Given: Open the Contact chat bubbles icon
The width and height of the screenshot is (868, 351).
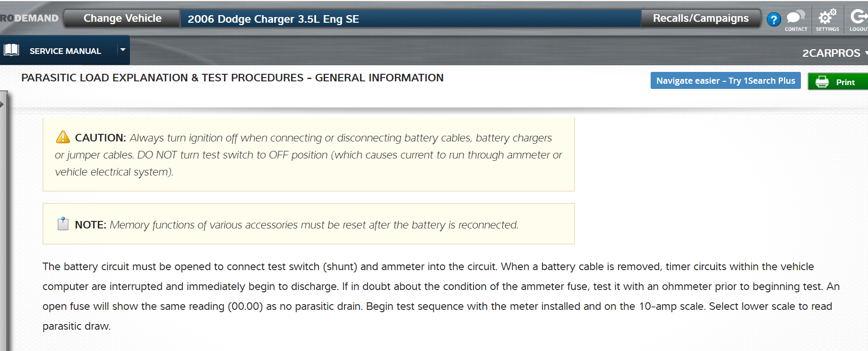Looking at the screenshot, I should point(796,18).
